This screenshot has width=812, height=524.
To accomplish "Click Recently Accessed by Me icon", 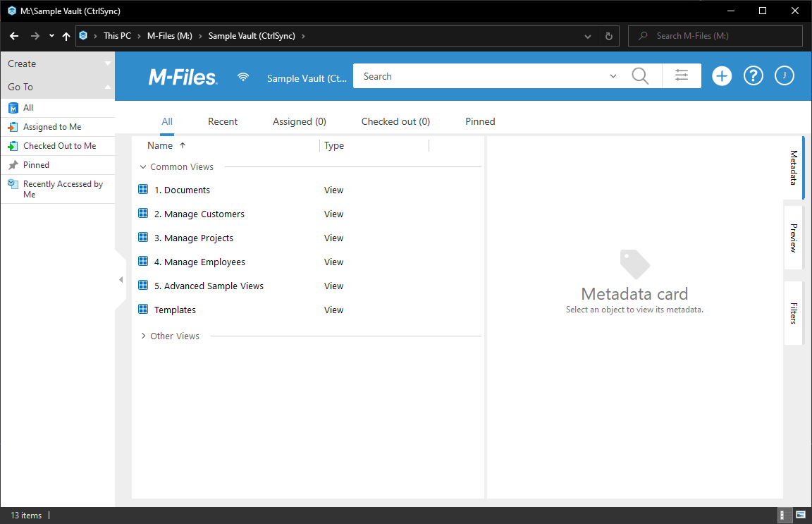I will pos(13,184).
